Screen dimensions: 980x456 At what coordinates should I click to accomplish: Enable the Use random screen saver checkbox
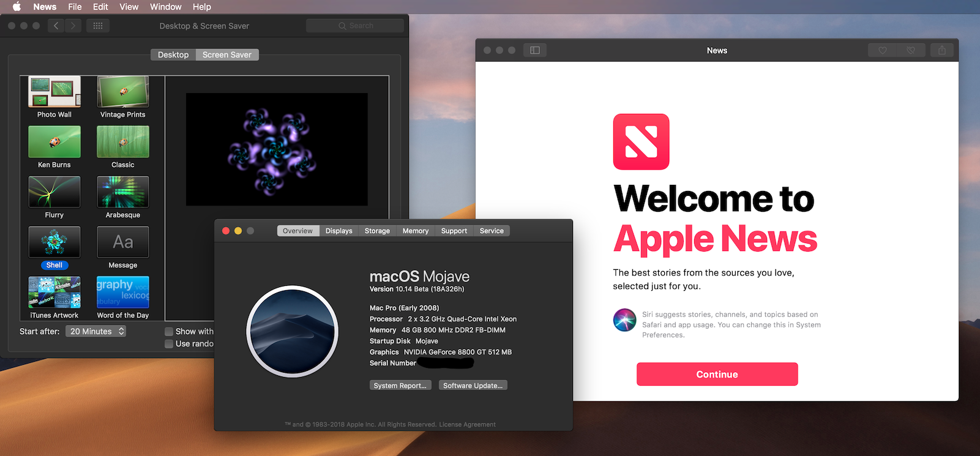pyautogui.click(x=169, y=343)
